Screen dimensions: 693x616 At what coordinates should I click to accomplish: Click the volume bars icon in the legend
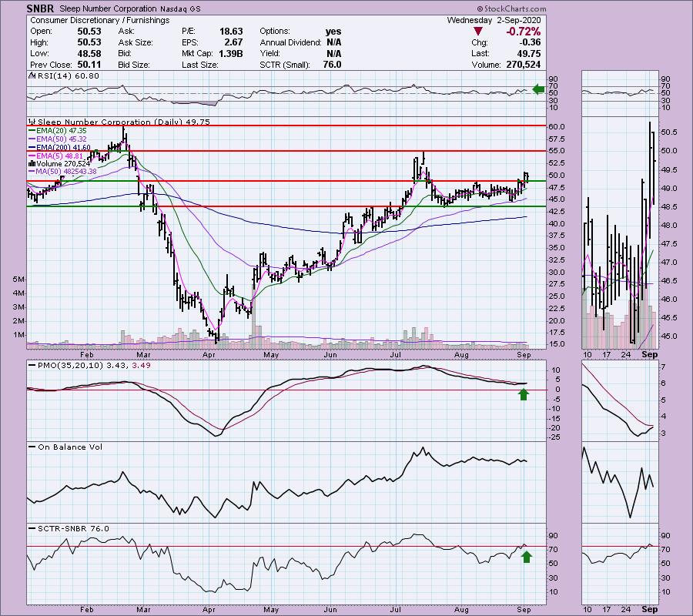(32, 163)
